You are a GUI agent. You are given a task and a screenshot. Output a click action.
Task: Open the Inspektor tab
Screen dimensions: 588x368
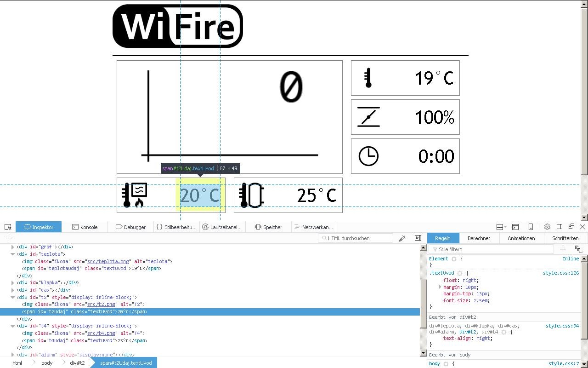[39, 227]
